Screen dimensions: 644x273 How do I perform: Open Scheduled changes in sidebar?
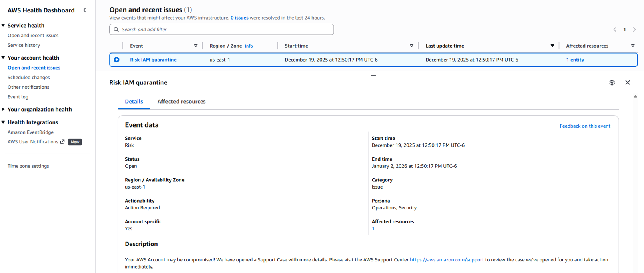29,77
